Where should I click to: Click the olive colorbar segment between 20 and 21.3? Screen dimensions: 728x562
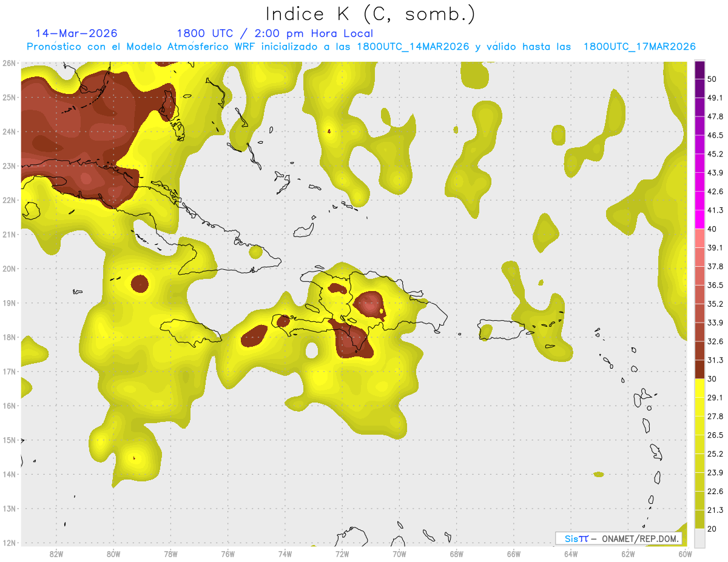[x=699, y=520]
